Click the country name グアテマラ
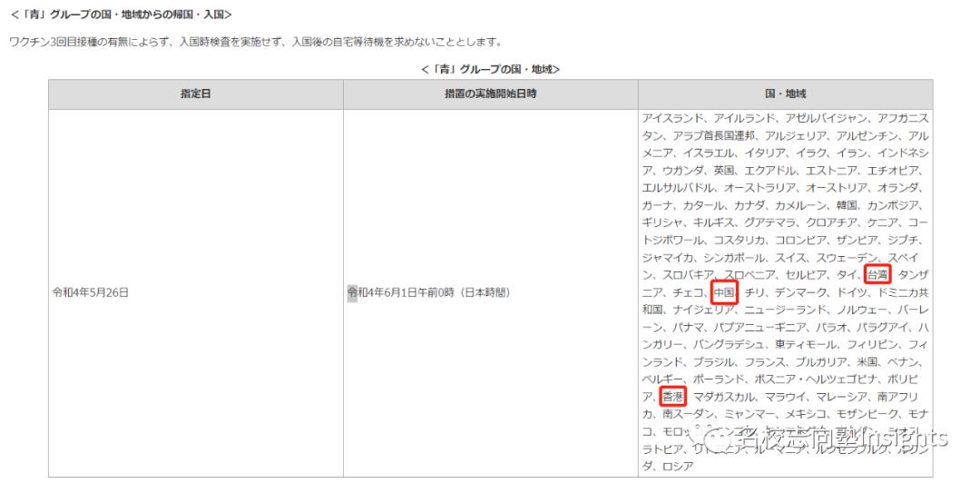Screen dimensions: 980x483 [x=769, y=222]
